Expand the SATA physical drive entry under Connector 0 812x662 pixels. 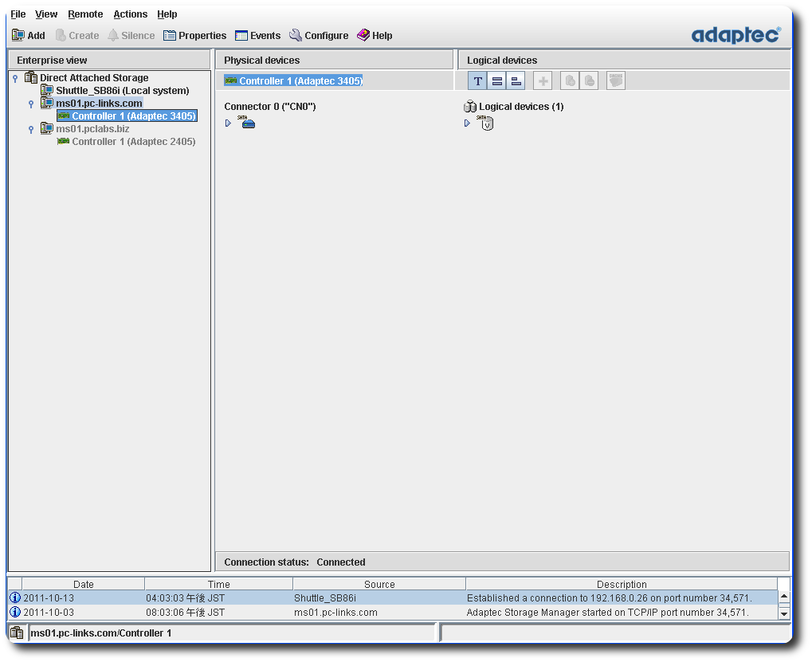click(228, 123)
